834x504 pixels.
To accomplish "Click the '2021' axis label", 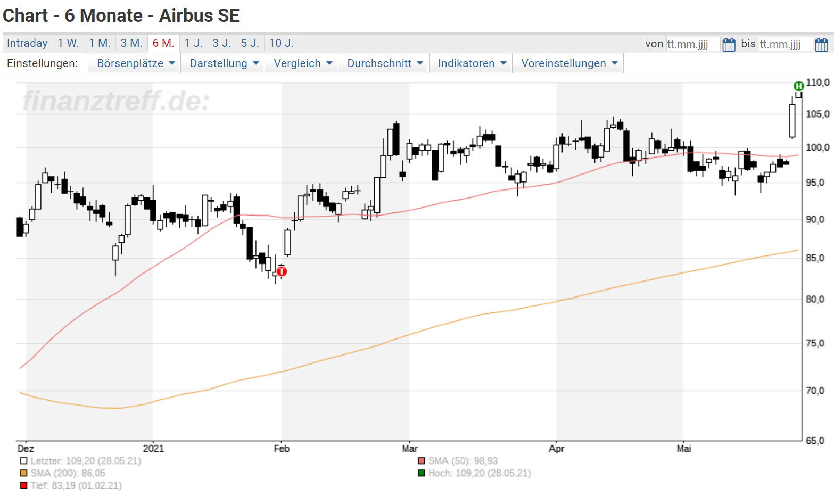I will [154, 449].
